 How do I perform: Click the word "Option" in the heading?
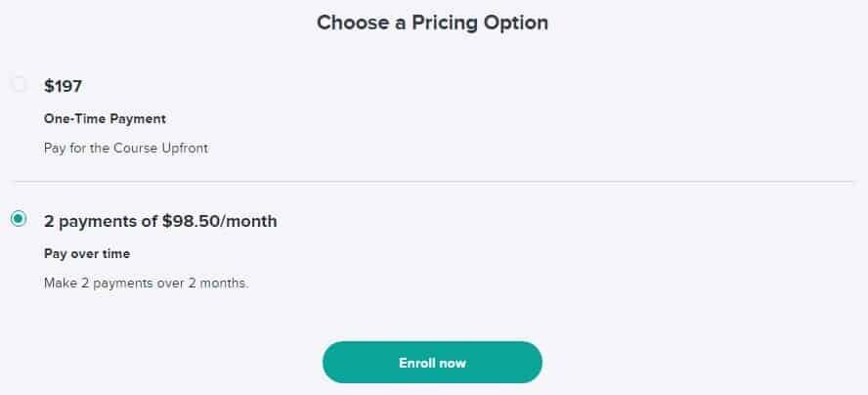[x=515, y=22]
